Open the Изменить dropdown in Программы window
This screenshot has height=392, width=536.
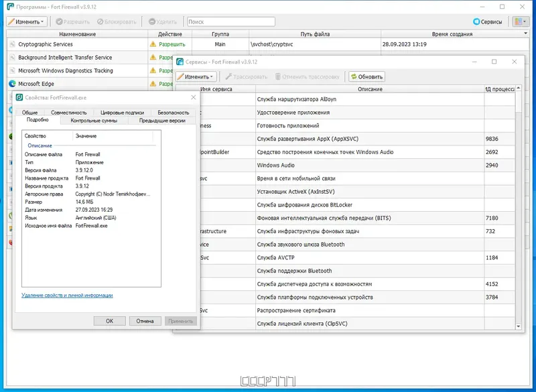(27, 21)
